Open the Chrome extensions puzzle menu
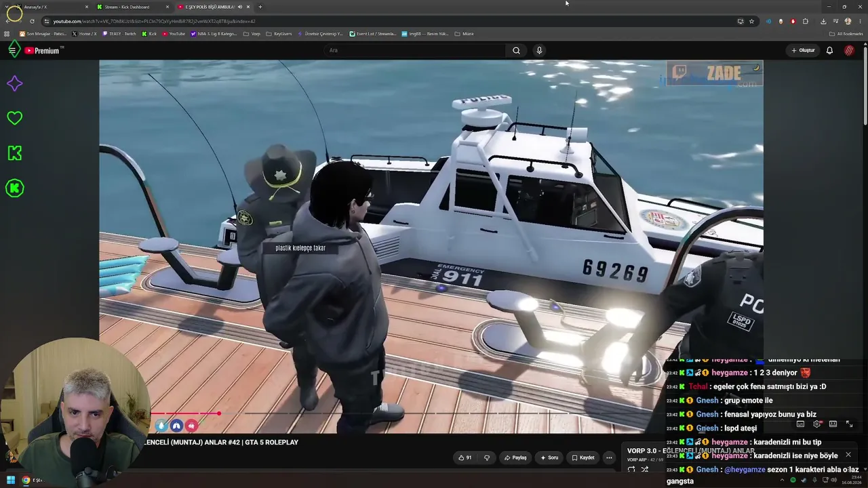The image size is (868, 488). pyautogui.click(x=806, y=21)
